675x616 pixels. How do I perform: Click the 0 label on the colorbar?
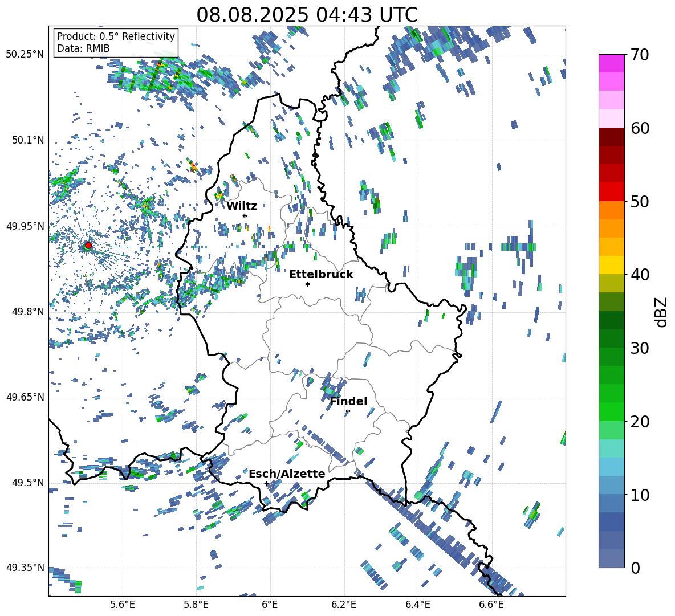click(x=635, y=568)
